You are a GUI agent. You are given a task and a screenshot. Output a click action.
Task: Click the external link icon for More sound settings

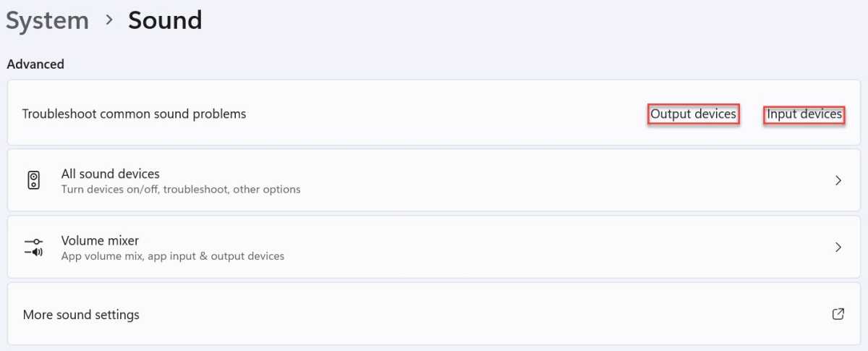tap(838, 314)
